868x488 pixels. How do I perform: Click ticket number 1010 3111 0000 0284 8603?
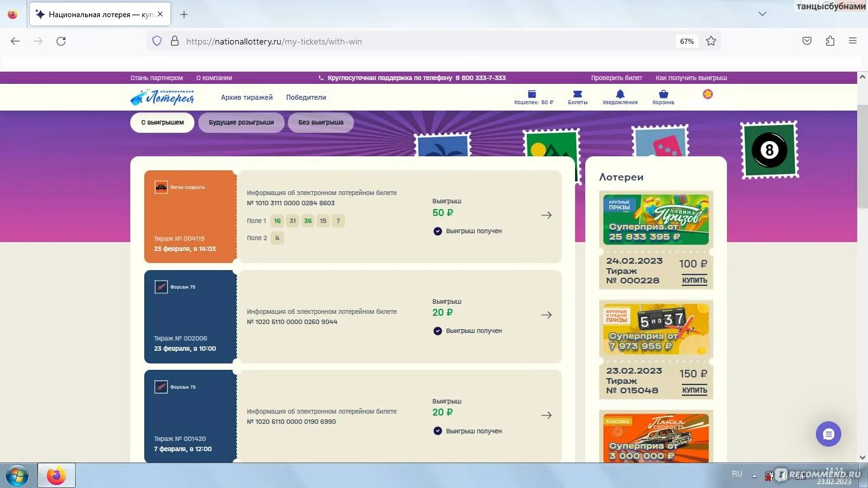click(x=291, y=203)
